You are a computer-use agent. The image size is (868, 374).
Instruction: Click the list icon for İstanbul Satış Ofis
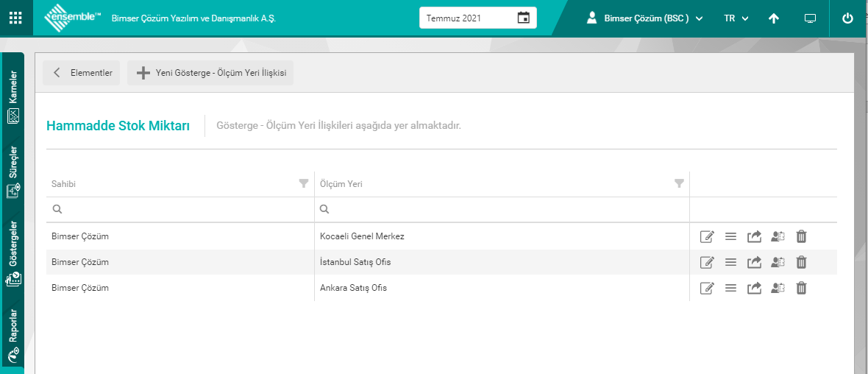click(730, 262)
